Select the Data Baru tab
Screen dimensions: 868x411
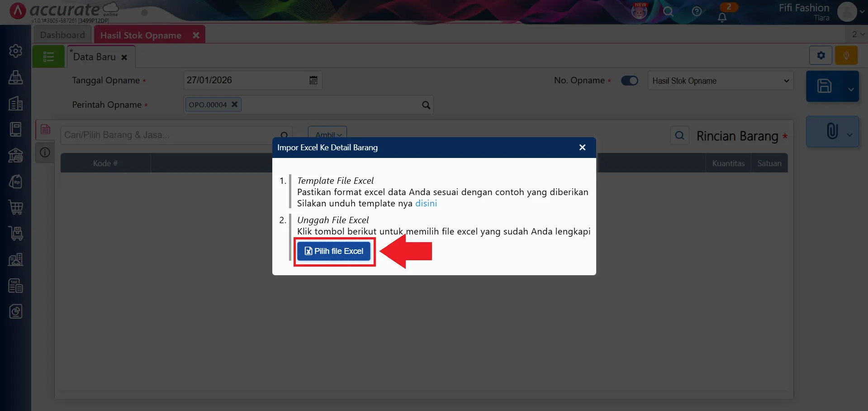tap(95, 57)
